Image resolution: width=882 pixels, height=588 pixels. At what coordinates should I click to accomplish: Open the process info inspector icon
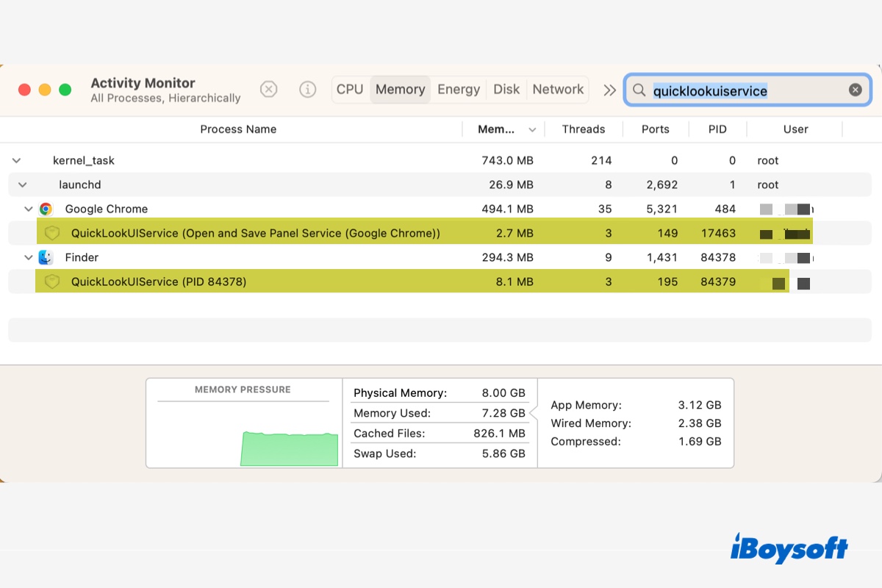point(307,90)
